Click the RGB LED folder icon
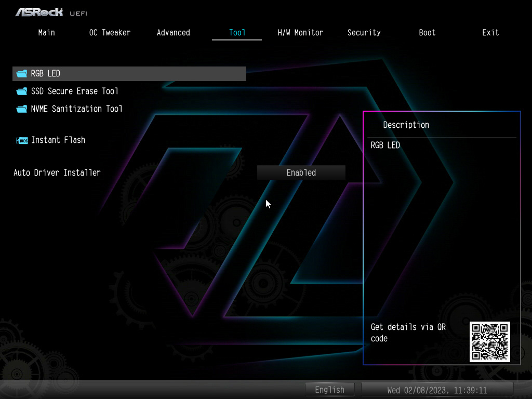The height and width of the screenshot is (399, 532). click(x=22, y=74)
